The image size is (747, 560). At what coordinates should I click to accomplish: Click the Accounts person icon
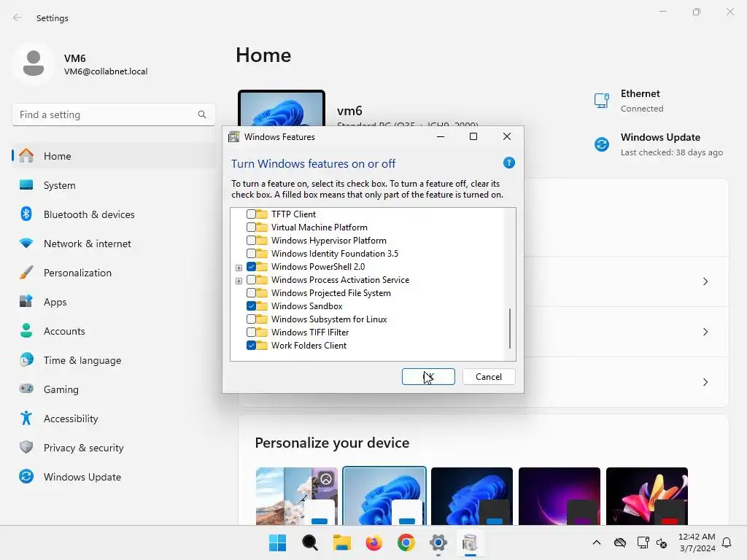click(26, 330)
